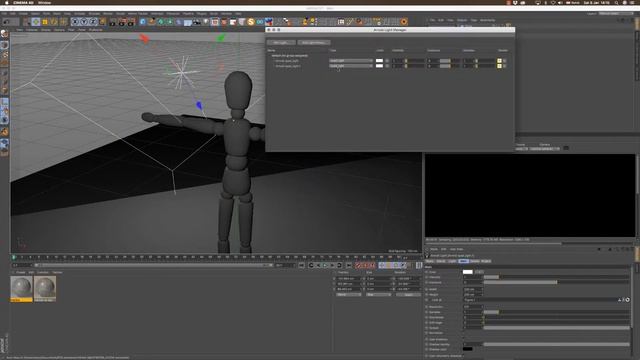Play the animation forwards
Viewport: 640px width, 360px height.
point(325,265)
